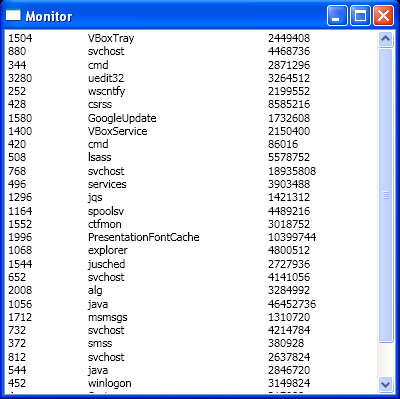Select PID 544
Viewport: 400px width, 399px height.
(x=17, y=370)
